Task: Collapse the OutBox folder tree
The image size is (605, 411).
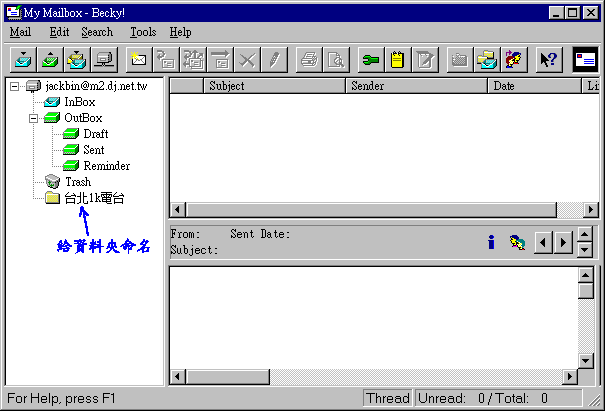Action: [x=34, y=118]
